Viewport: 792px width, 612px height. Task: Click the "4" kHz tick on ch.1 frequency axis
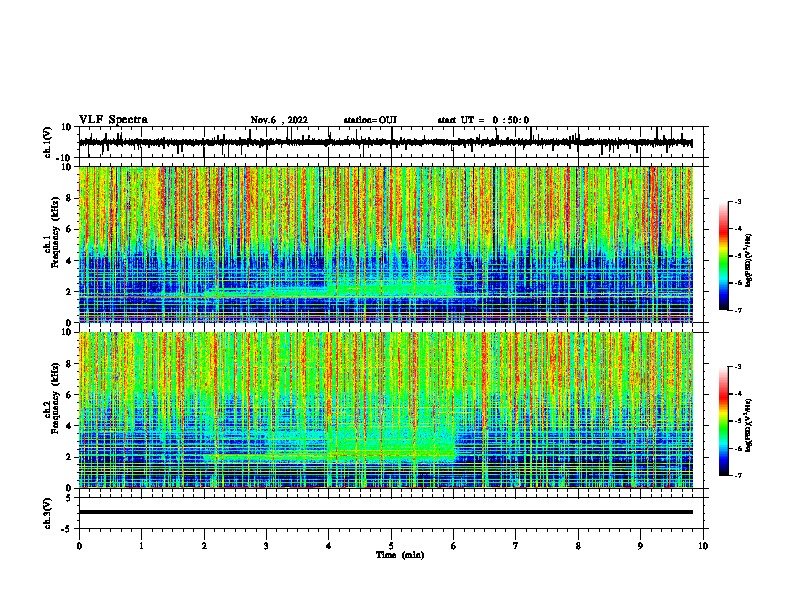tap(70, 261)
